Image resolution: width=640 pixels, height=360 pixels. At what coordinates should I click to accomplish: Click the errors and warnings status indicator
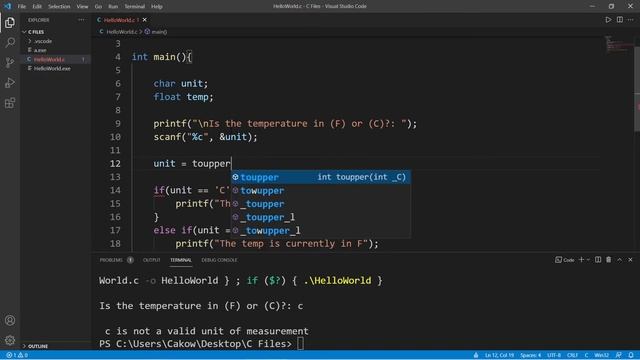[17, 355]
